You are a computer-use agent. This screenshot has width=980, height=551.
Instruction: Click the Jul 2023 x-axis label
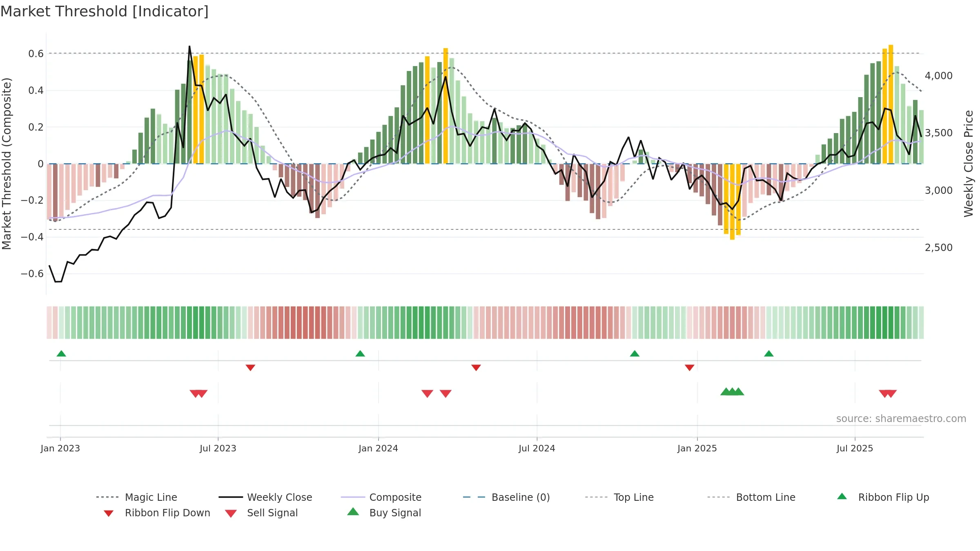pyautogui.click(x=218, y=448)
